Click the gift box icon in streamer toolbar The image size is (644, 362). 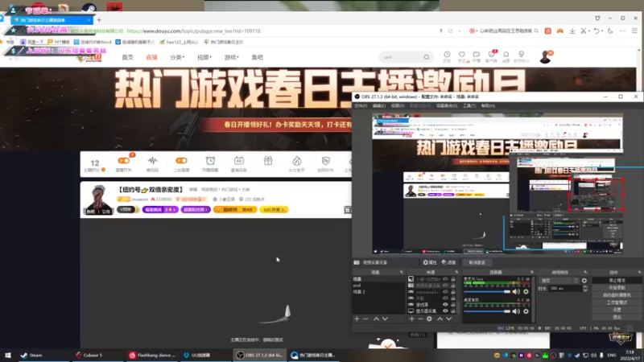pyautogui.click(x=268, y=161)
